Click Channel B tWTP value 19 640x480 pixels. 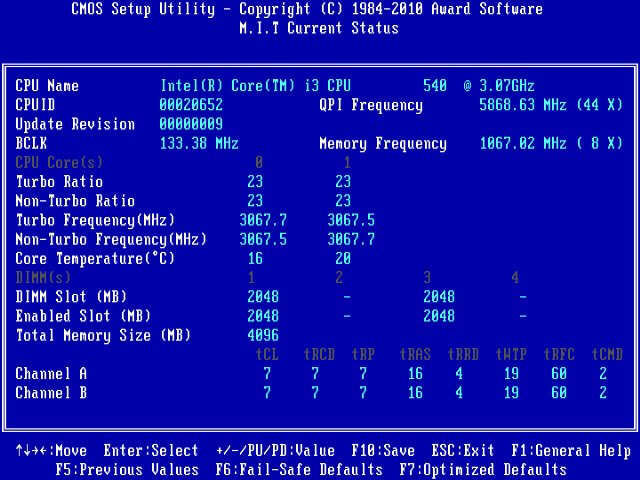pyautogui.click(x=511, y=393)
